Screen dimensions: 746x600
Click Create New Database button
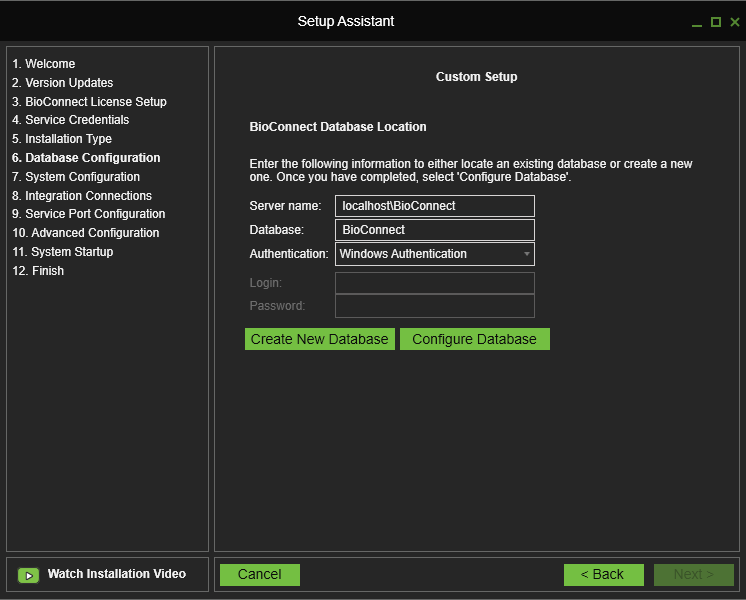320,339
